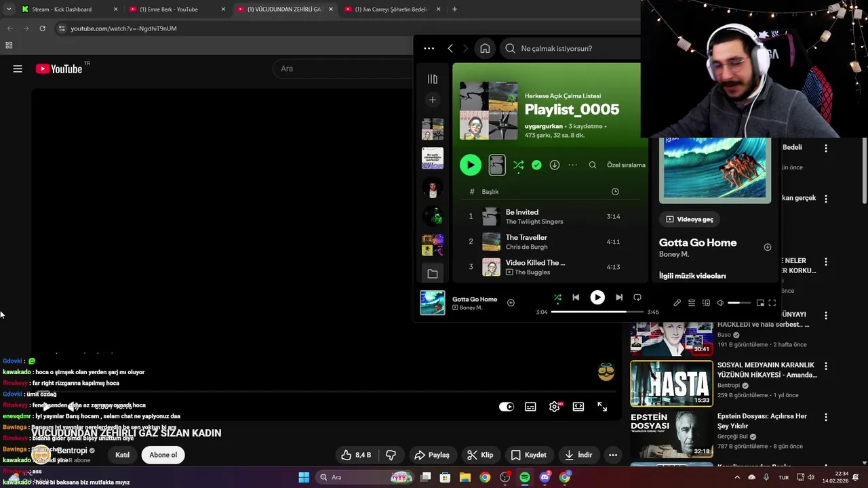Click the Klip clip button
Viewport: 868px width, 488px height.
click(x=480, y=455)
